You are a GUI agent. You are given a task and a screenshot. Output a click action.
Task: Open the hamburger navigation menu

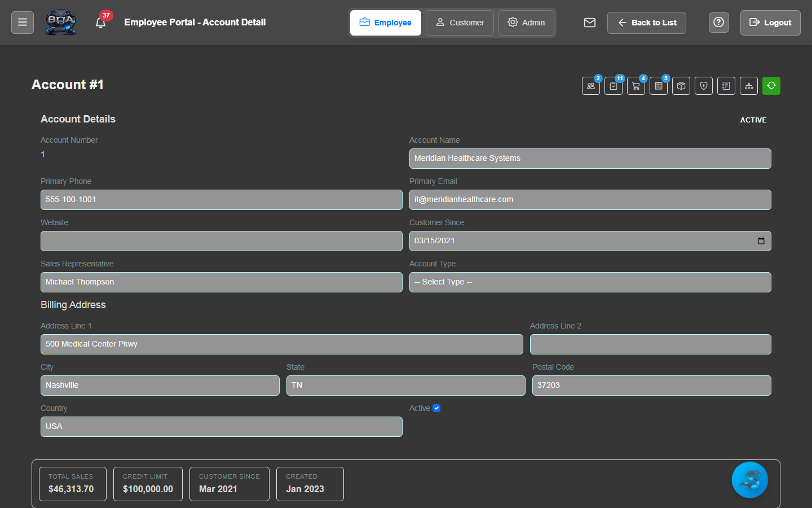(22, 22)
